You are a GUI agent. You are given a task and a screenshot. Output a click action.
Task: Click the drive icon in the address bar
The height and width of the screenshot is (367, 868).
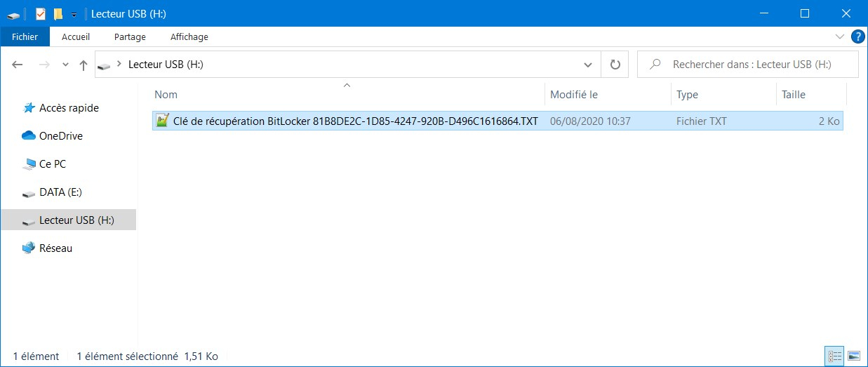105,65
